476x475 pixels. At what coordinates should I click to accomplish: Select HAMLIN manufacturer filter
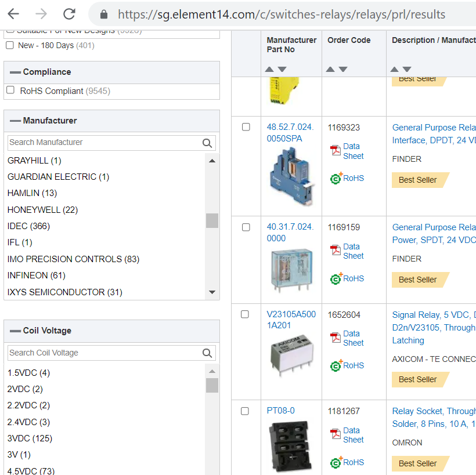[x=32, y=193]
